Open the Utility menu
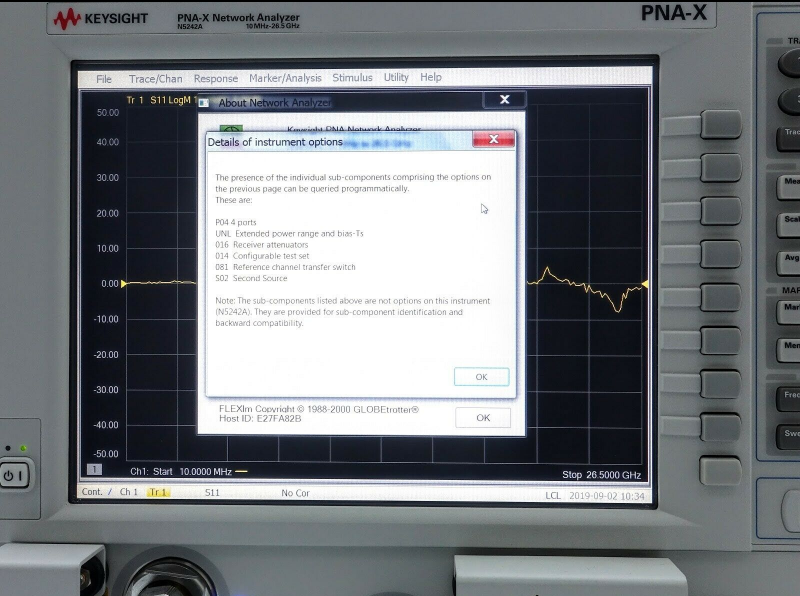The width and height of the screenshot is (800, 596). (x=396, y=78)
